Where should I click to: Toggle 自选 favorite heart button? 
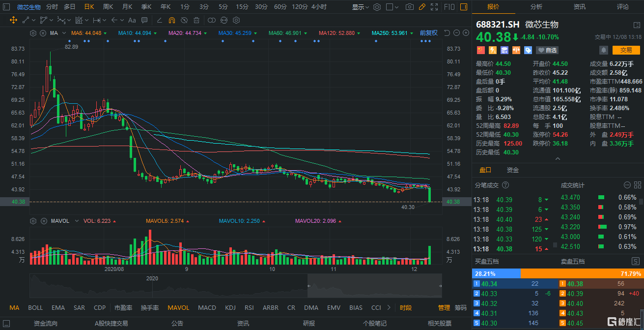(x=547, y=50)
